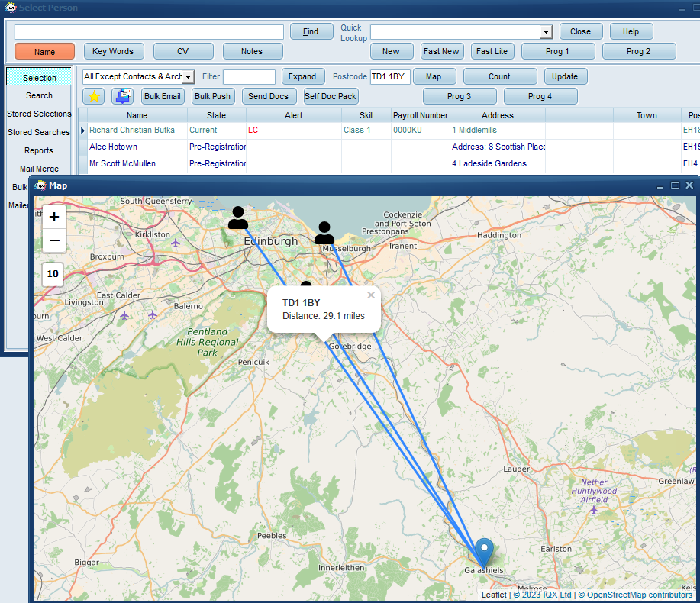Zoom out with the map minus button
Screen dimensions: 700x603
54,240
